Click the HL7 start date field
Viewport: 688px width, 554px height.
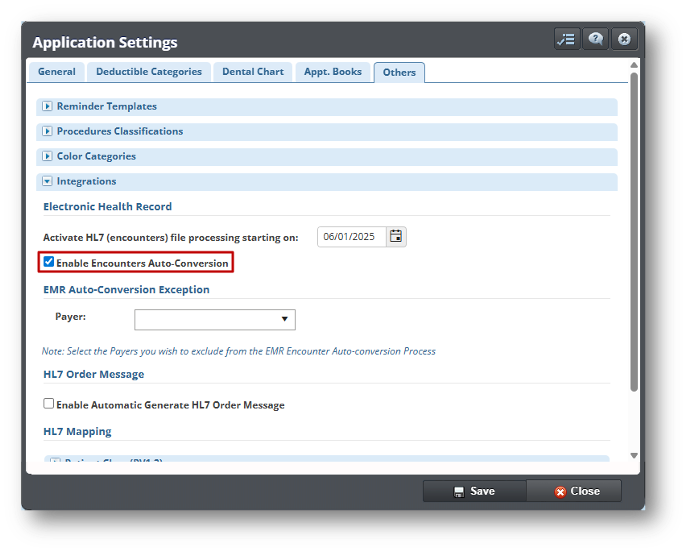pyautogui.click(x=350, y=237)
